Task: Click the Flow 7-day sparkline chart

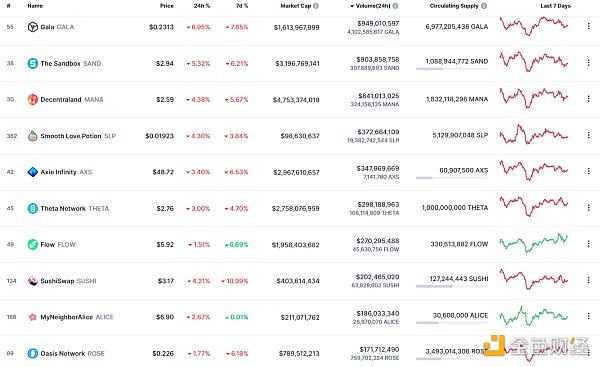Action: pos(534,243)
